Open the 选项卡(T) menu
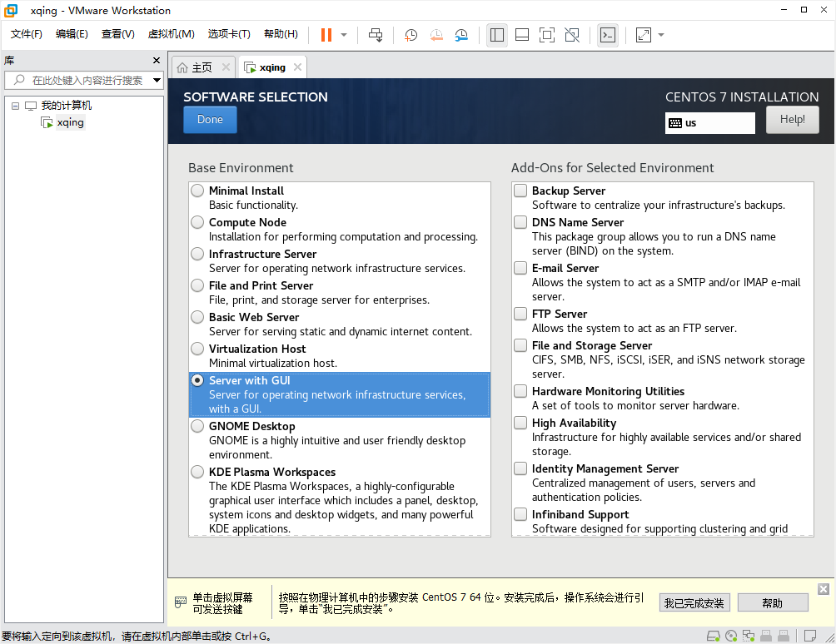Viewport: 836px width, 644px height. 229,34
